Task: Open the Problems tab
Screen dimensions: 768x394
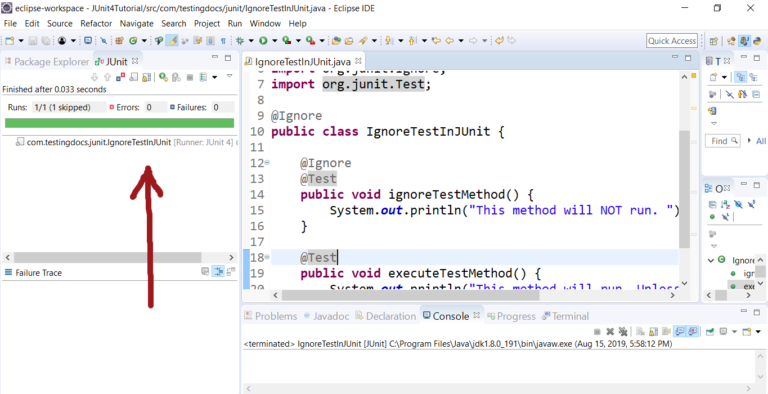Action: tap(271, 316)
